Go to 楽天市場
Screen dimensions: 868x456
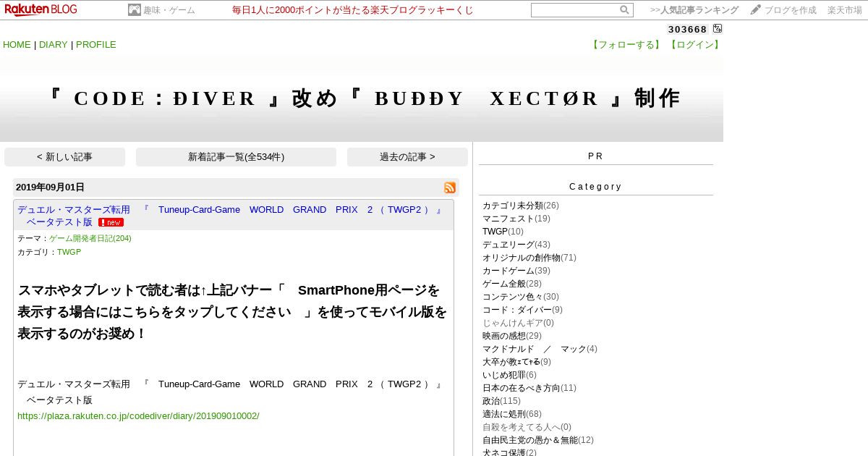click(x=845, y=10)
